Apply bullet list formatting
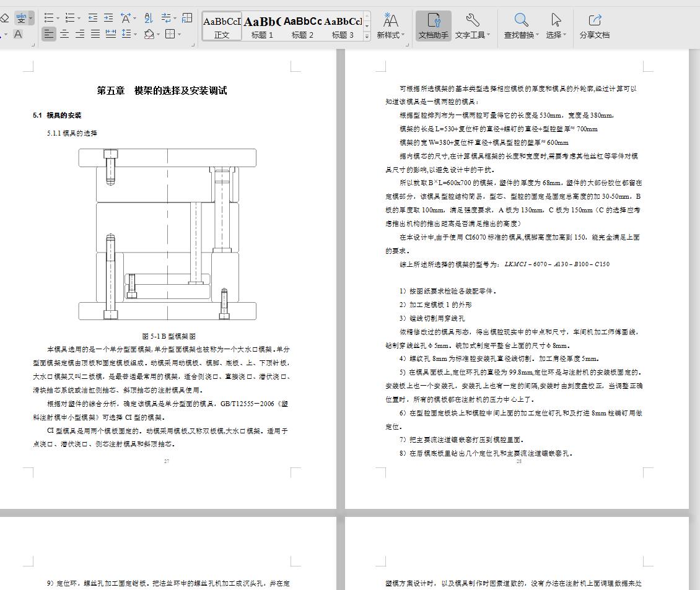 tap(49, 19)
